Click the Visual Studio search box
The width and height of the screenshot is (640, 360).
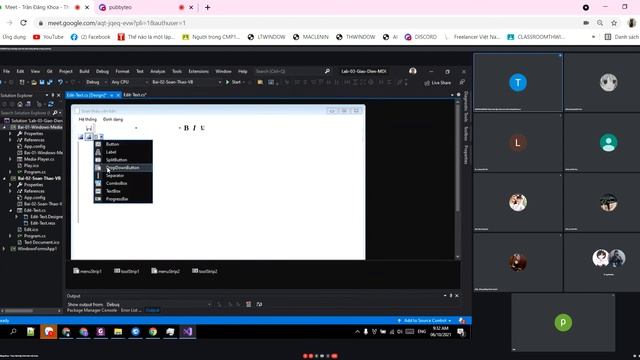[292, 71]
